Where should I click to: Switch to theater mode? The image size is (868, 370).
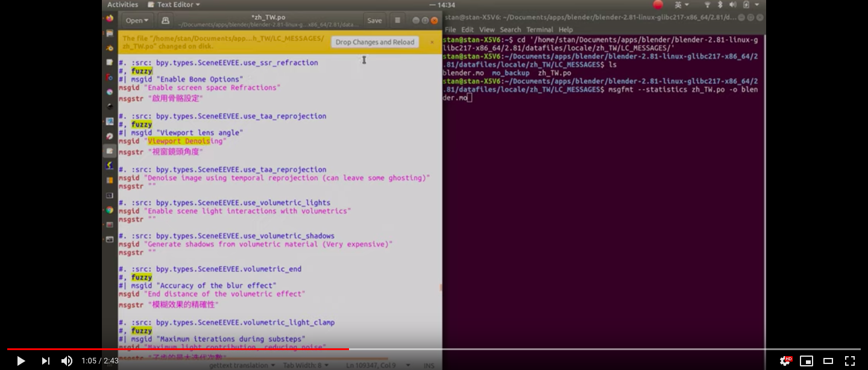(828, 361)
